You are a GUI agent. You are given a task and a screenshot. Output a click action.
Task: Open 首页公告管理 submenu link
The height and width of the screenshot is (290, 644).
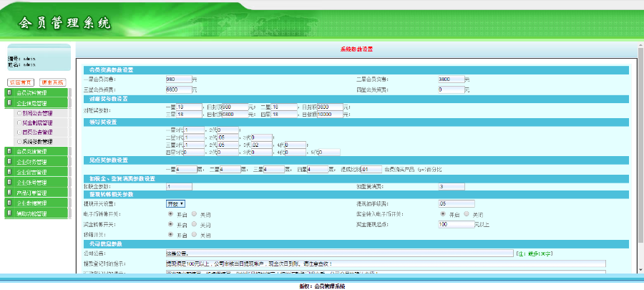(x=37, y=132)
